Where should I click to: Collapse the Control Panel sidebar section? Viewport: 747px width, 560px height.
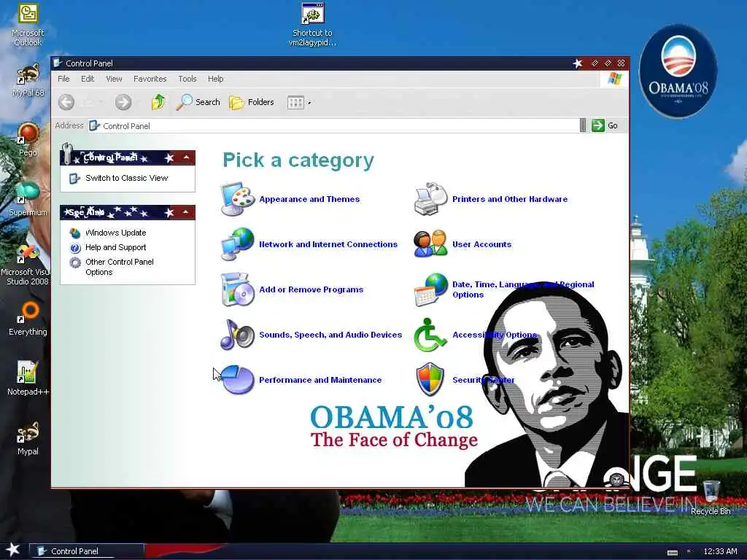tap(186, 157)
